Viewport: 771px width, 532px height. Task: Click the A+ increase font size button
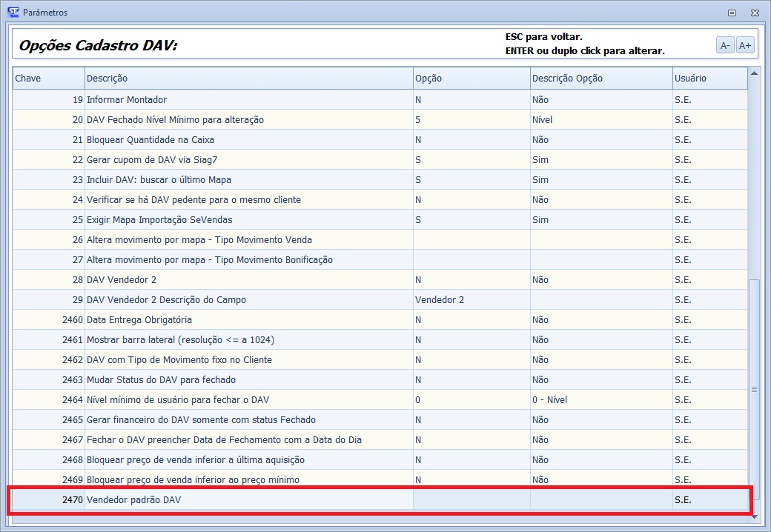[x=745, y=45]
